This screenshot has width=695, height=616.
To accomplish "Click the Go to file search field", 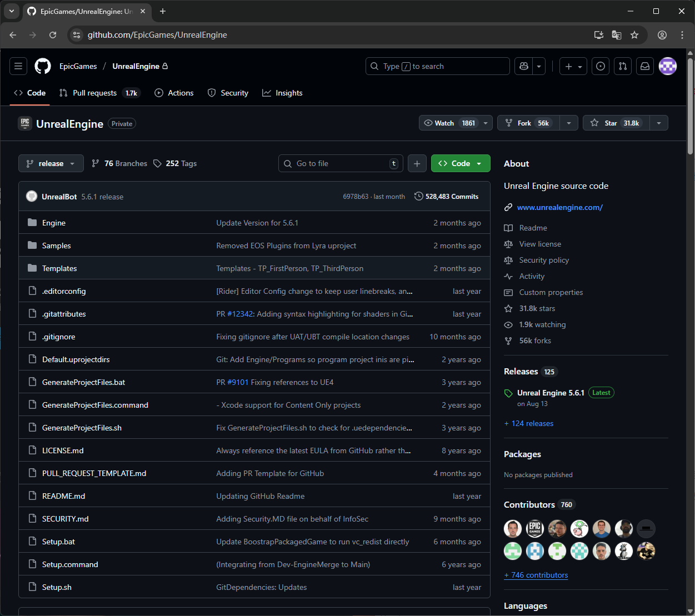I will pos(341,163).
